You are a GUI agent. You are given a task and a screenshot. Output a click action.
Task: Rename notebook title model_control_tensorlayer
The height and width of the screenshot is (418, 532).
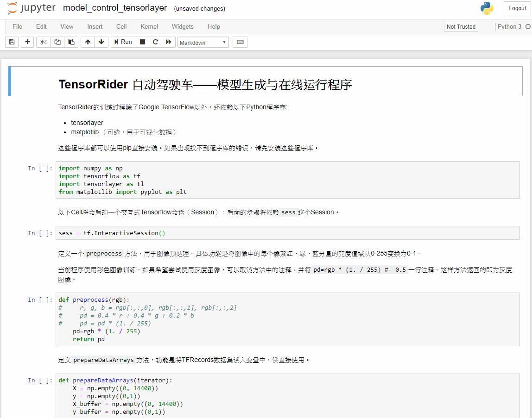click(x=115, y=8)
